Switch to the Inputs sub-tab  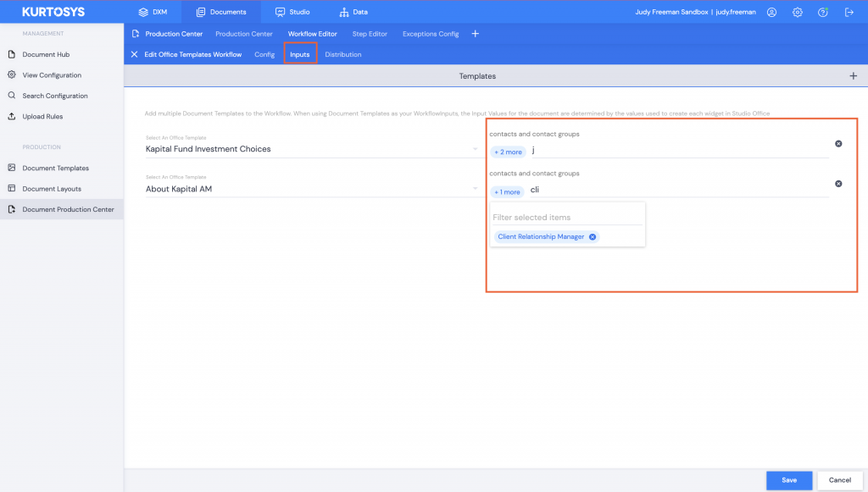[x=300, y=54]
